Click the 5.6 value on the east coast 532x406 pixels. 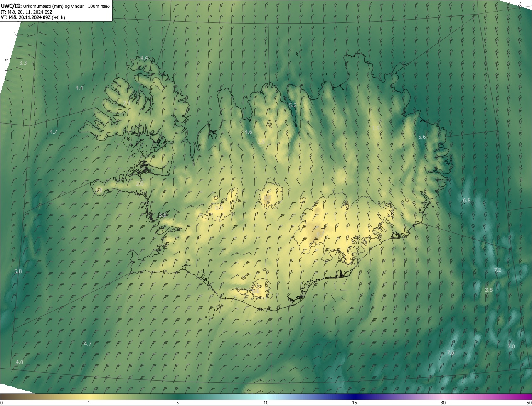[x=422, y=137]
